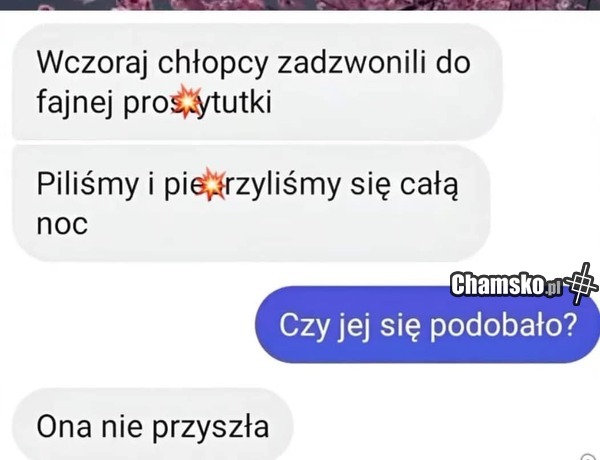This screenshot has height=460, width=600.
Task: Click the word "podobało" in blue message
Action: point(496,325)
